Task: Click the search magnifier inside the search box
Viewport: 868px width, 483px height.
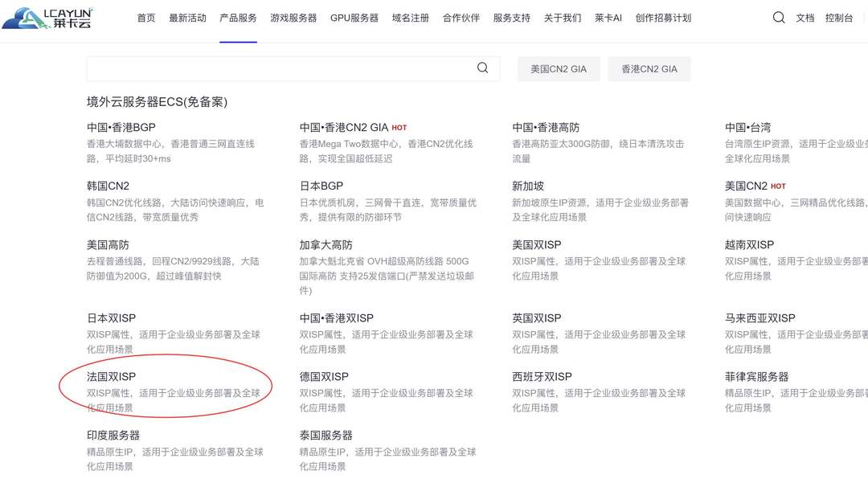Action: [483, 68]
